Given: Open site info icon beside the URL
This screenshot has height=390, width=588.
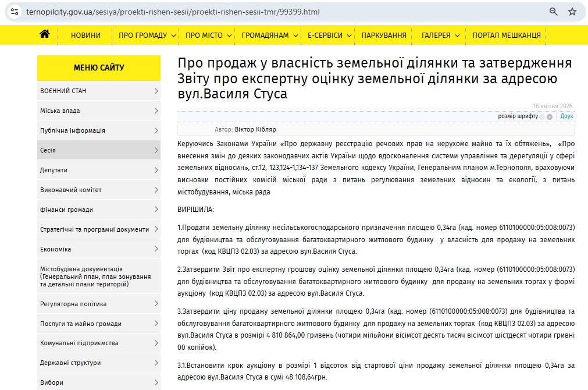Looking at the screenshot, I should [15, 12].
